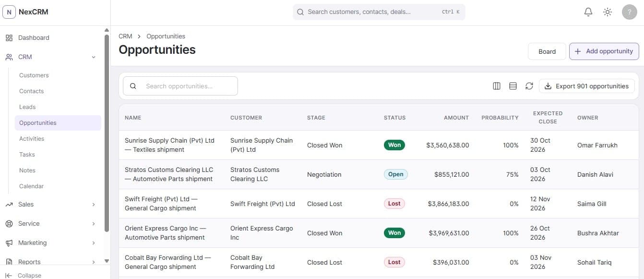644x279 pixels.
Task: Expand the Reports section chevron
Action: (94, 262)
